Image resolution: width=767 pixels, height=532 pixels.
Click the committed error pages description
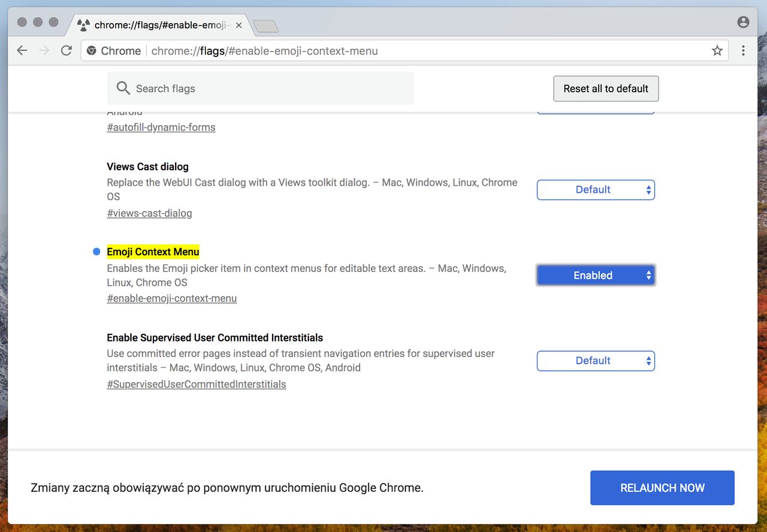click(301, 361)
